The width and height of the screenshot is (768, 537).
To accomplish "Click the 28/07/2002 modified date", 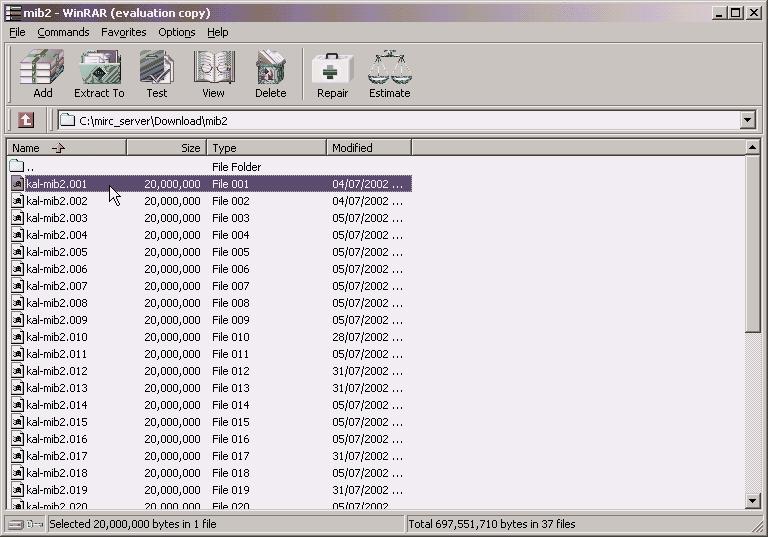I will click(x=367, y=337).
